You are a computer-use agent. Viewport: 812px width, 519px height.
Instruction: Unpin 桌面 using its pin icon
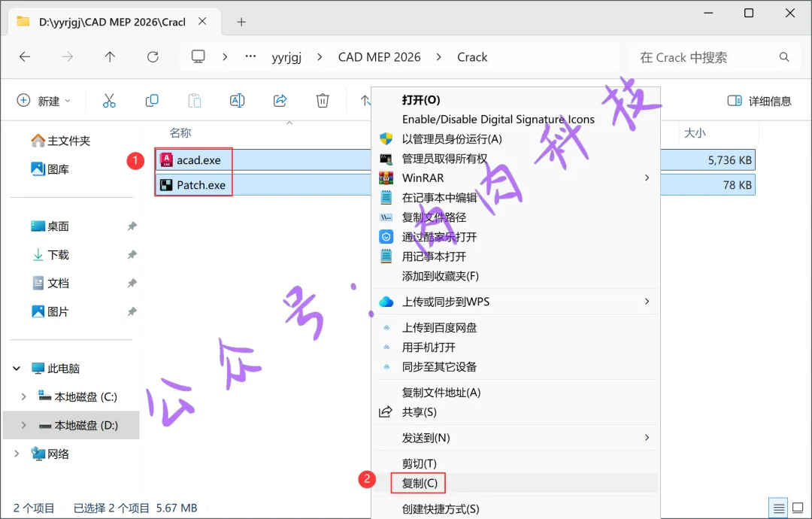point(132,226)
